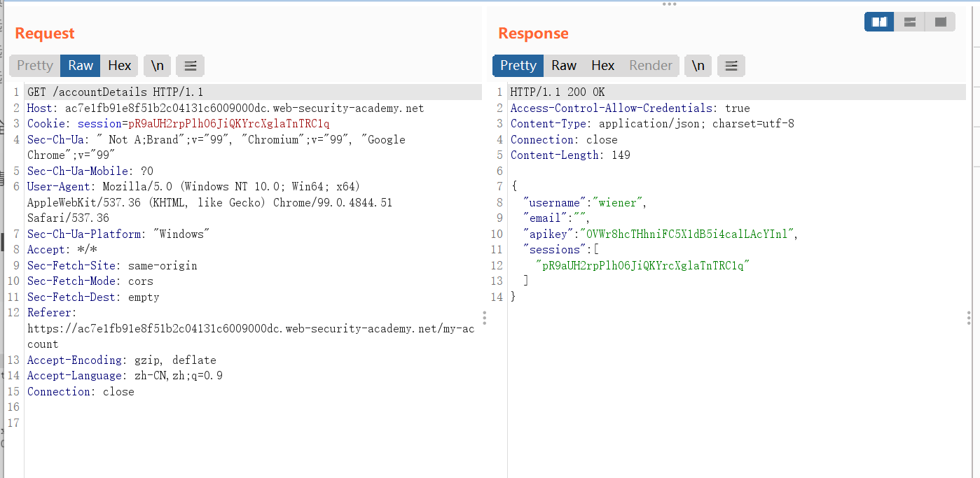Open Response message options menu icon

(x=731, y=66)
